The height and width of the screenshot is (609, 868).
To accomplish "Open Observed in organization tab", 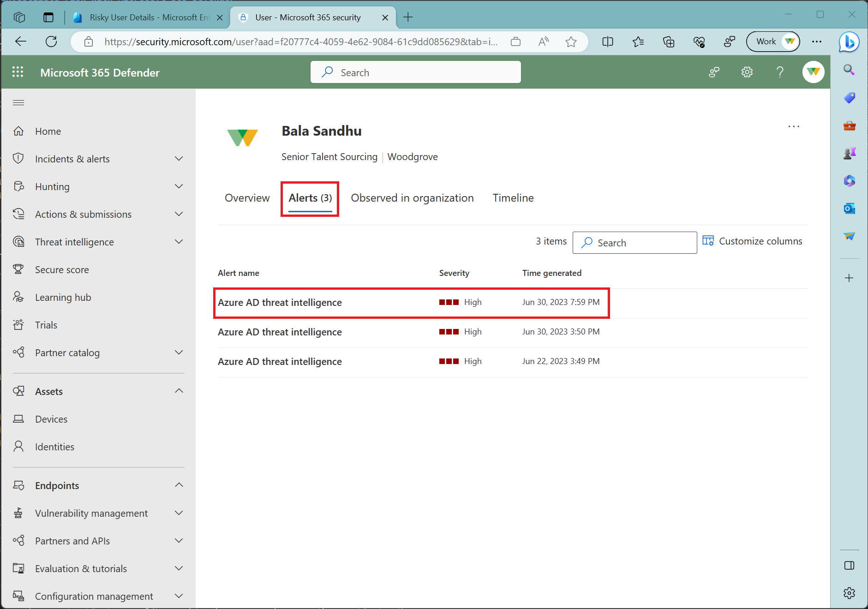I will pos(412,198).
